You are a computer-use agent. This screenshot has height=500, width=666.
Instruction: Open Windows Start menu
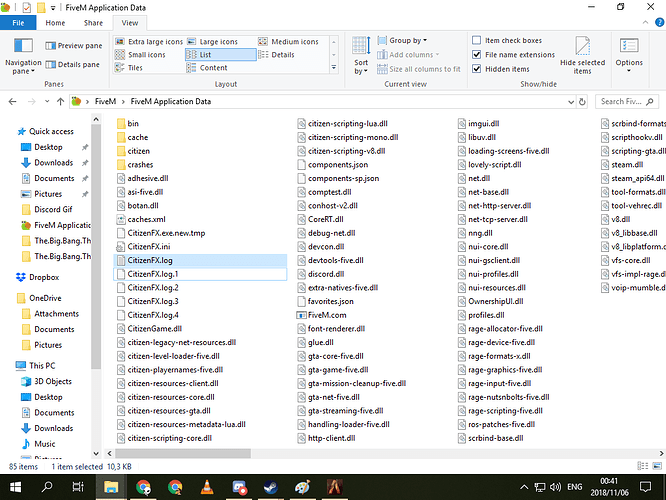pos(15,487)
